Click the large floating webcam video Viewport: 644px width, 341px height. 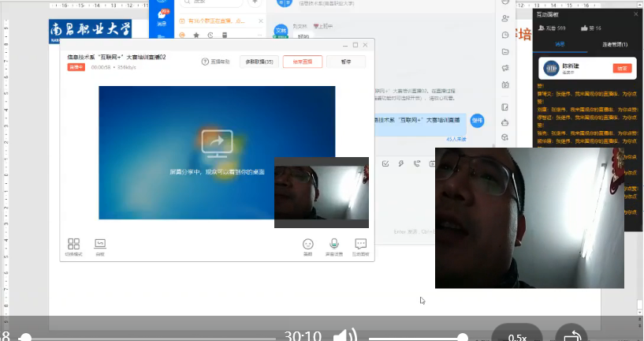coord(530,218)
